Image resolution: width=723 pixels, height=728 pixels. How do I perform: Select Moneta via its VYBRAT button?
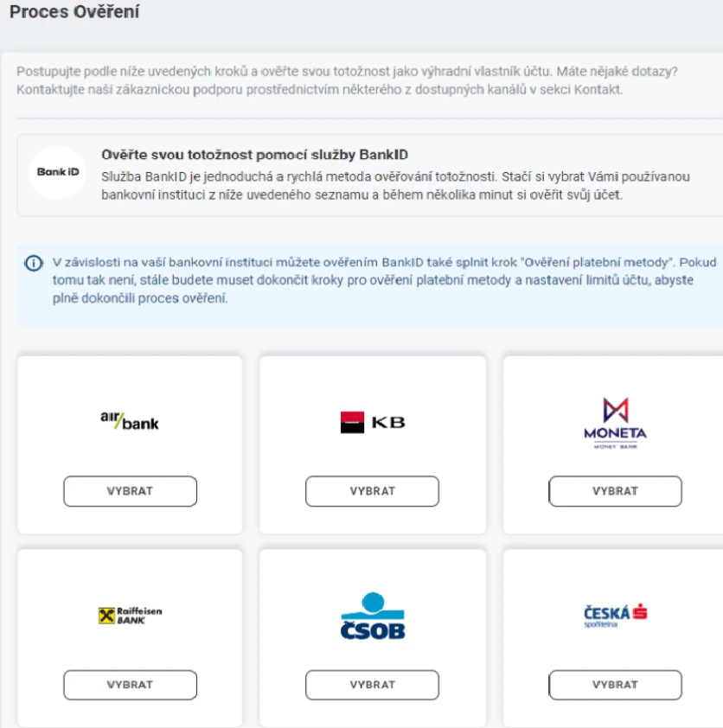pos(615,491)
